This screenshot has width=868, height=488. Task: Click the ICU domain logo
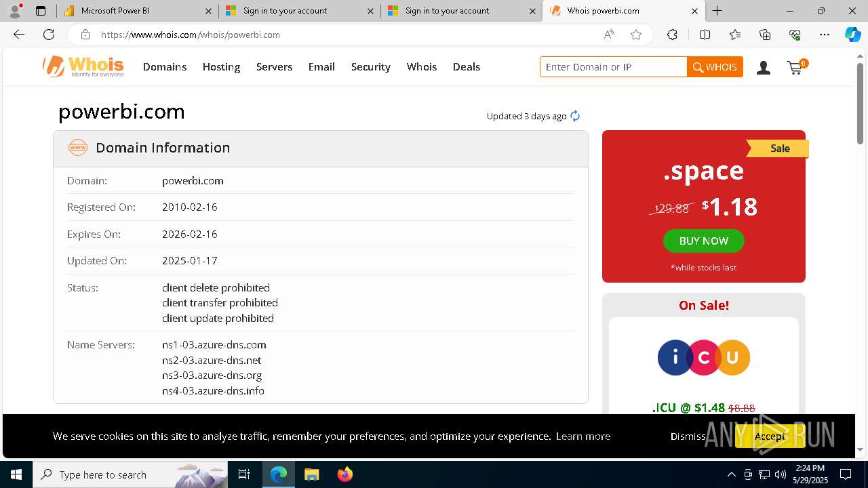(x=704, y=357)
